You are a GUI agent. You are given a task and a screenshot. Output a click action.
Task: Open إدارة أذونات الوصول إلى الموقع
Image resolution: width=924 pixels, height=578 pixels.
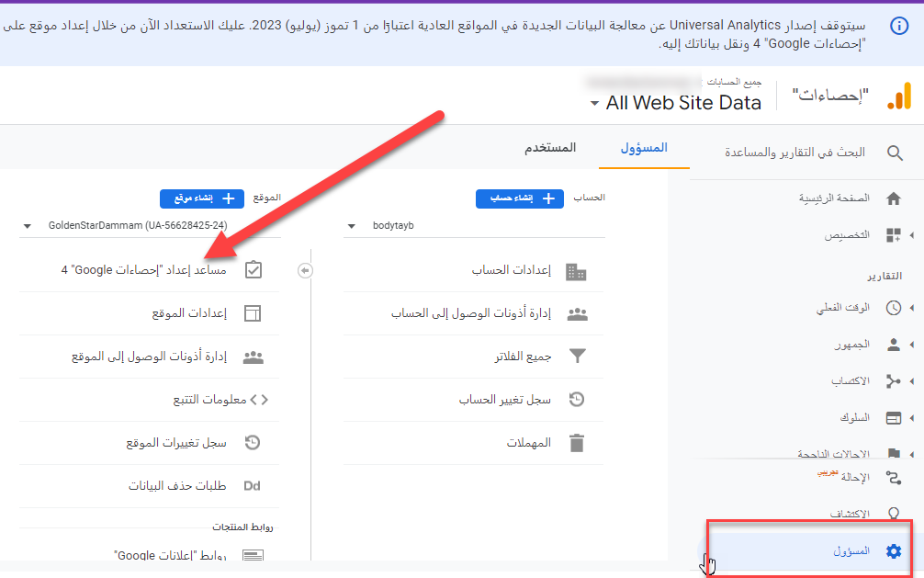coord(149,357)
